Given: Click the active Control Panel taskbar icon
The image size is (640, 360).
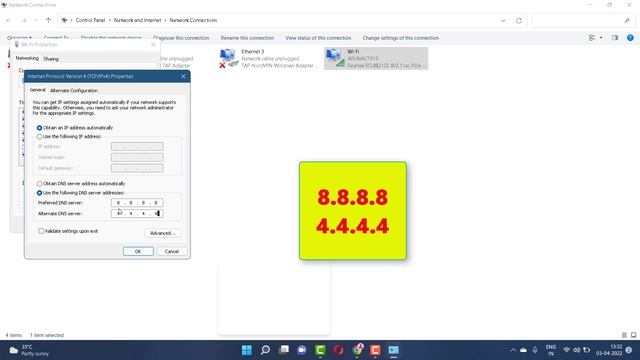Looking at the screenshot, I should tap(393, 350).
